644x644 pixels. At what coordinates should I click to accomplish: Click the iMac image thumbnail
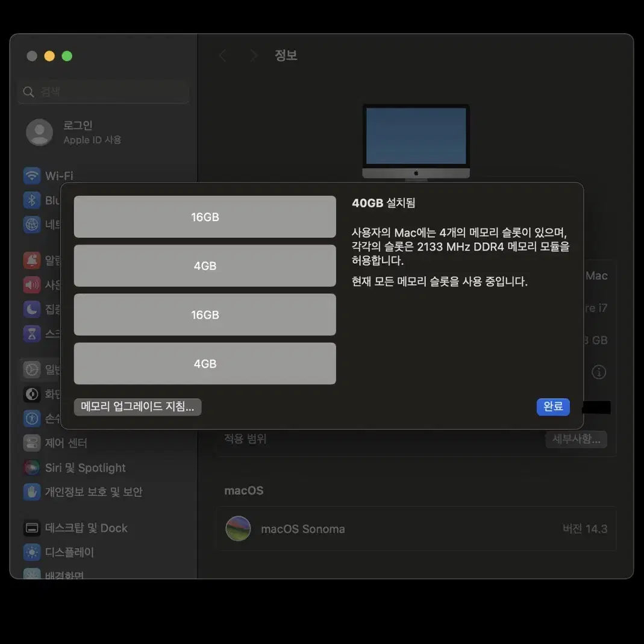(416, 142)
